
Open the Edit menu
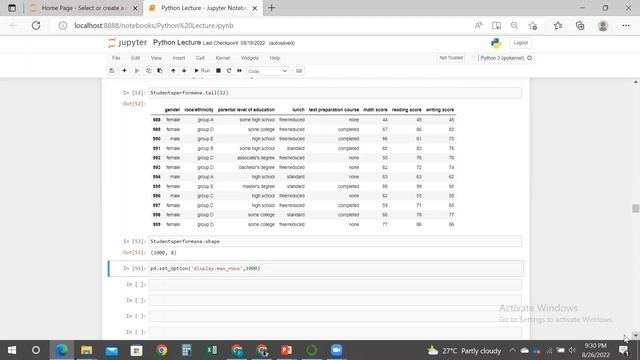[136, 58]
